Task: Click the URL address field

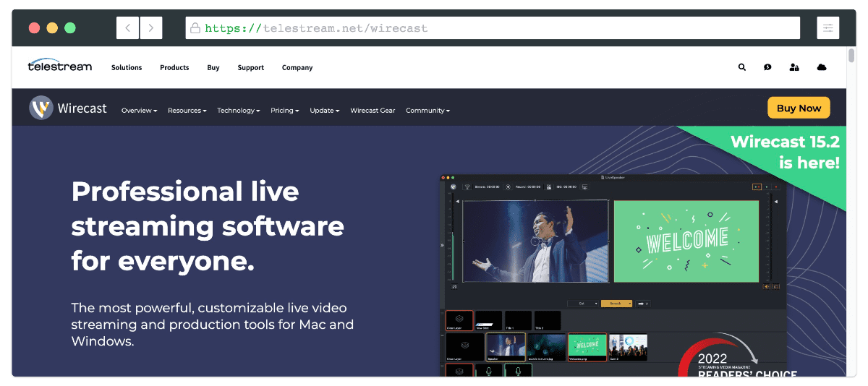Action: [x=493, y=28]
